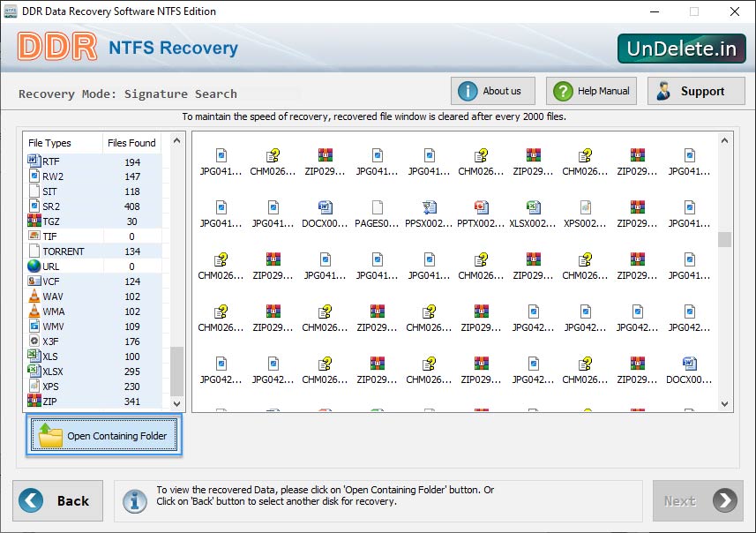This screenshot has width=756, height=533.
Task: Open the Help Manual
Action: click(591, 91)
